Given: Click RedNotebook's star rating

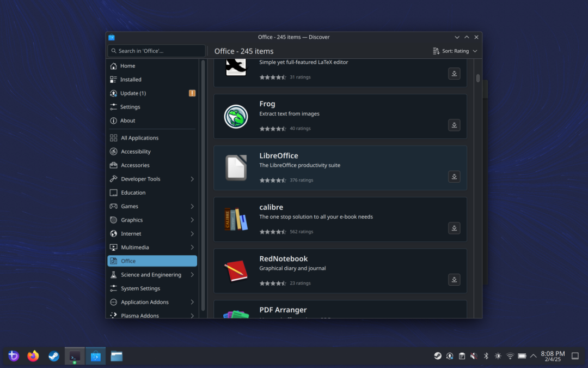Looking at the screenshot, I should coord(273,283).
